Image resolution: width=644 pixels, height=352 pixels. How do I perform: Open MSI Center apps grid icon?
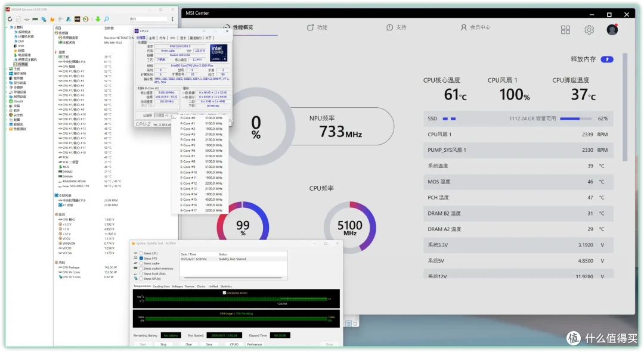coord(565,30)
